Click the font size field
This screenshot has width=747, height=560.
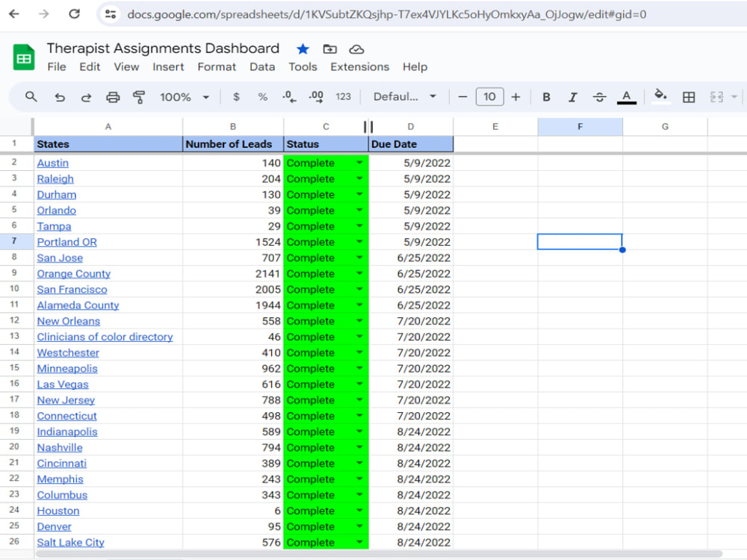489,97
